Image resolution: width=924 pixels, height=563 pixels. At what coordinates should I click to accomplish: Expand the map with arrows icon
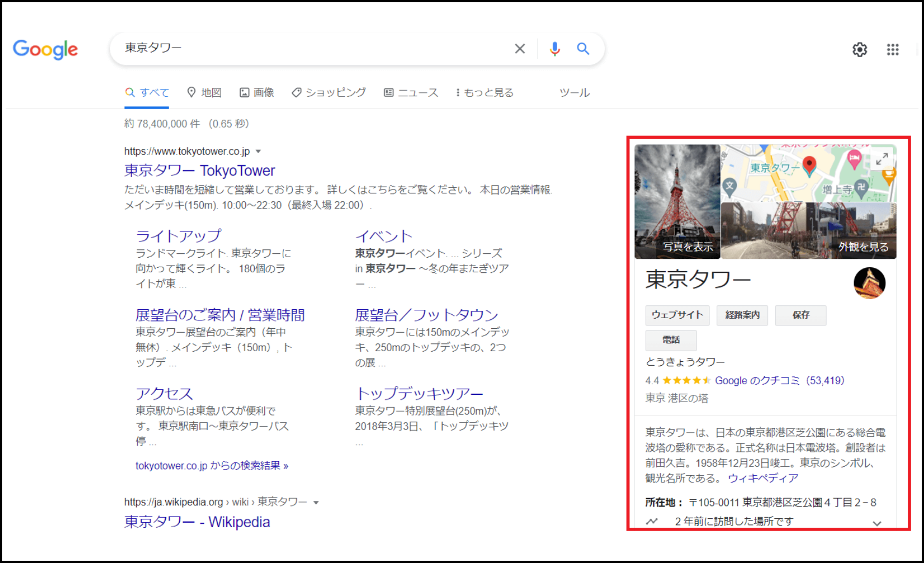tap(882, 159)
